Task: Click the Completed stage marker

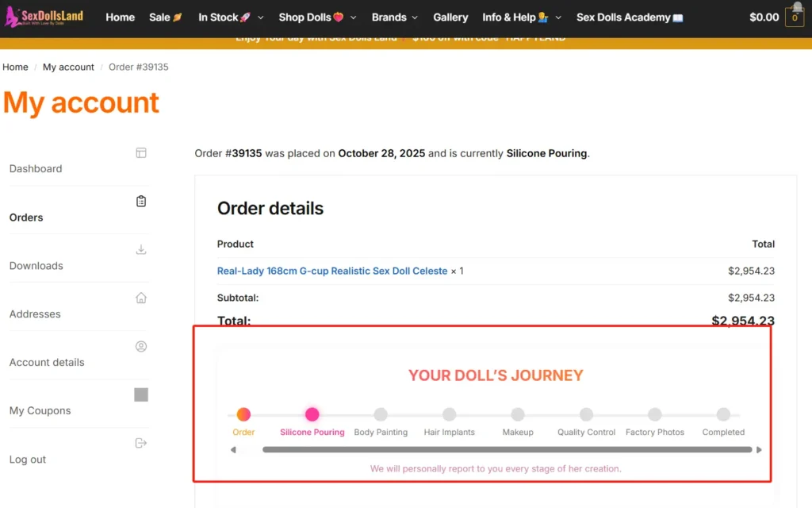Action: (x=723, y=414)
